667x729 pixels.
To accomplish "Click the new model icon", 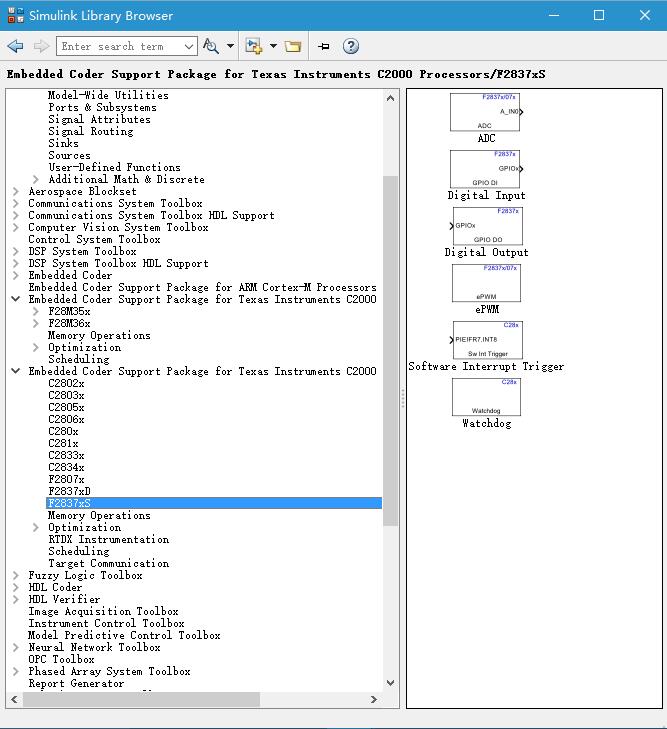I will pos(254,46).
